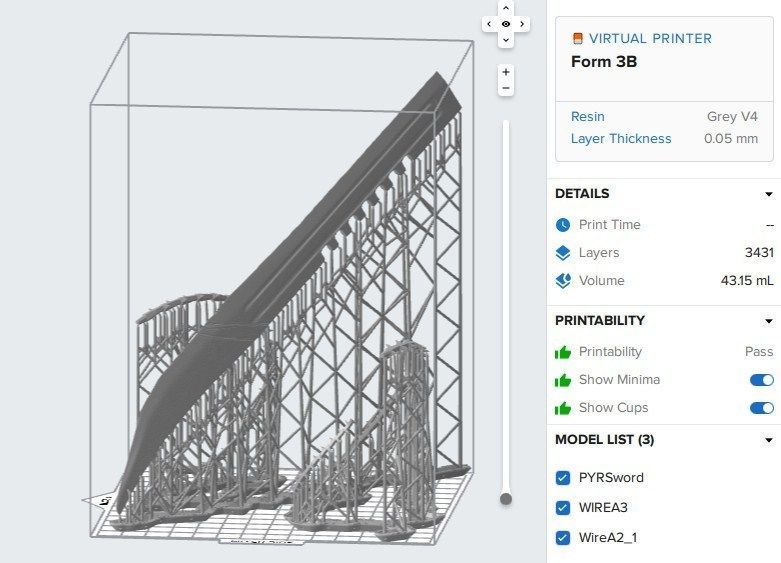This screenshot has width=781, height=563.
Task: Collapse the Model List section
Action: 768,440
